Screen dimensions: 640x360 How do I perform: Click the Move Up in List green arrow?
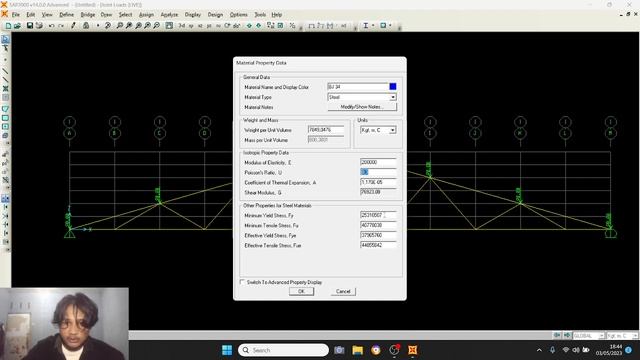249,26
